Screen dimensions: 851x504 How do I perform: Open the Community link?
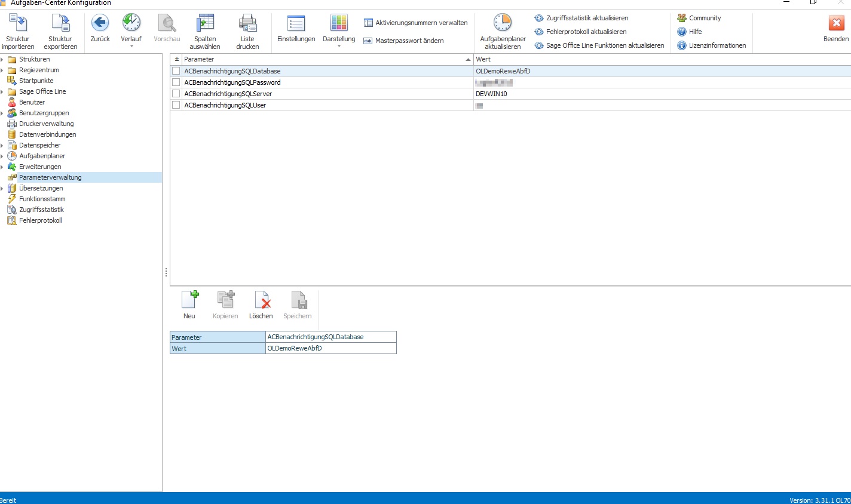[699, 18]
